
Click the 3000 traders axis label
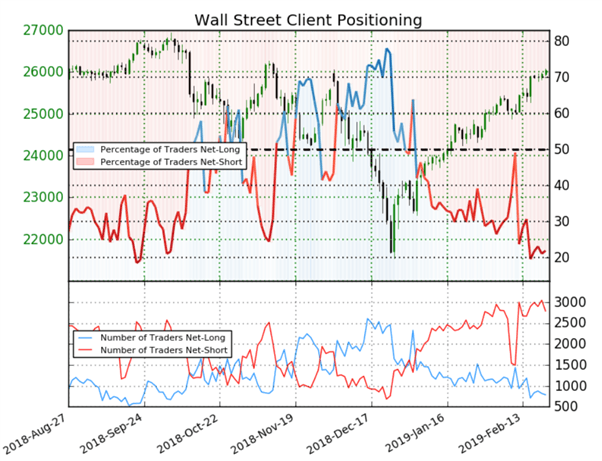[x=570, y=302]
